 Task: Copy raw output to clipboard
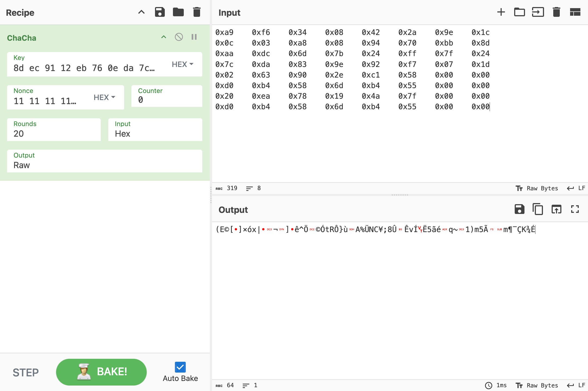[x=538, y=209]
